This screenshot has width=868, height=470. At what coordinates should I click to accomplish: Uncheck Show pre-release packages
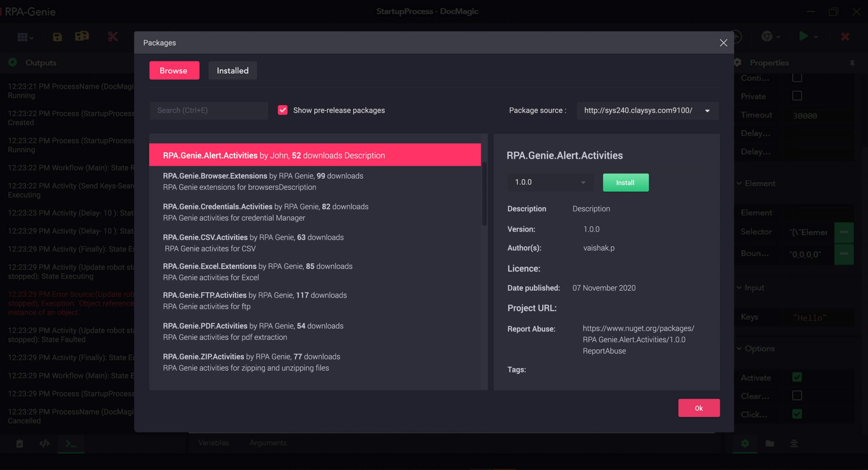pyautogui.click(x=282, y=110)
